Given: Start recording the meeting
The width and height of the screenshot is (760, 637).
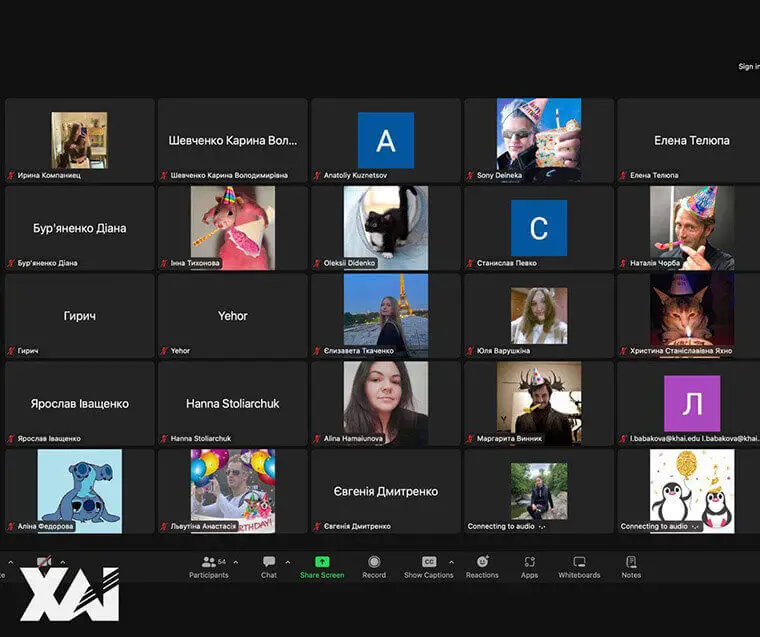Looking at the screenshot, I should [x=374, y=566].
